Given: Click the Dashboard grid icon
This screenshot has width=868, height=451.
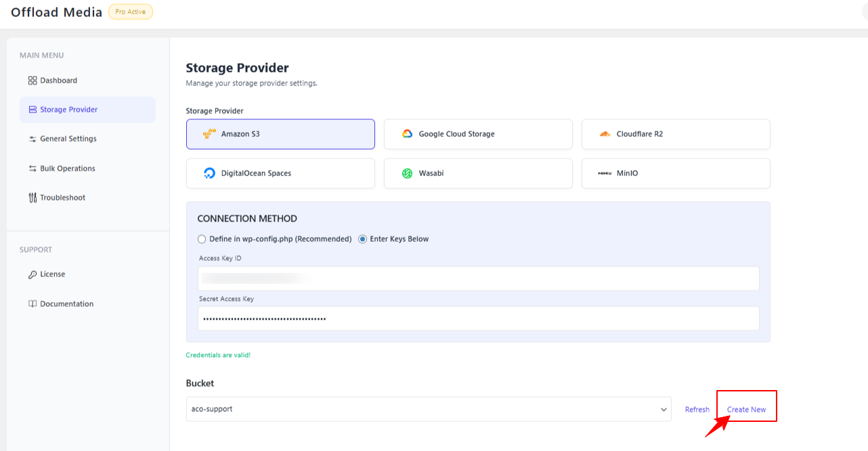Looking at the screenshot, I should click(32, 81).
